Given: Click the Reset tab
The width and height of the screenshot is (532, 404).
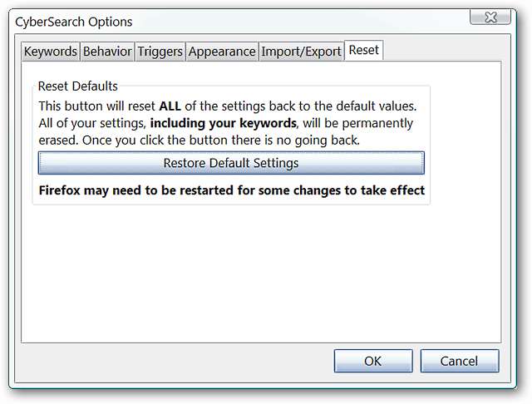Looking at the screenshot, I should [363, 50].
